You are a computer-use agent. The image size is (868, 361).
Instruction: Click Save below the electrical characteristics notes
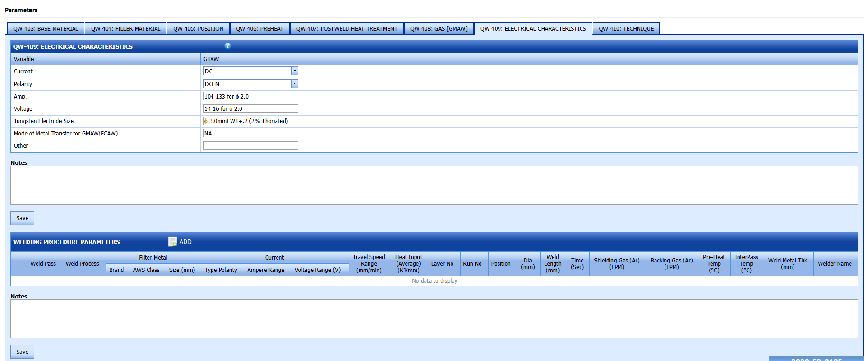(22, 218)
